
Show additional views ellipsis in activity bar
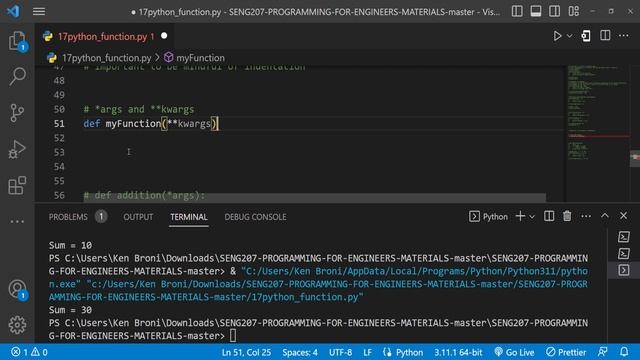tap(17, 222)
